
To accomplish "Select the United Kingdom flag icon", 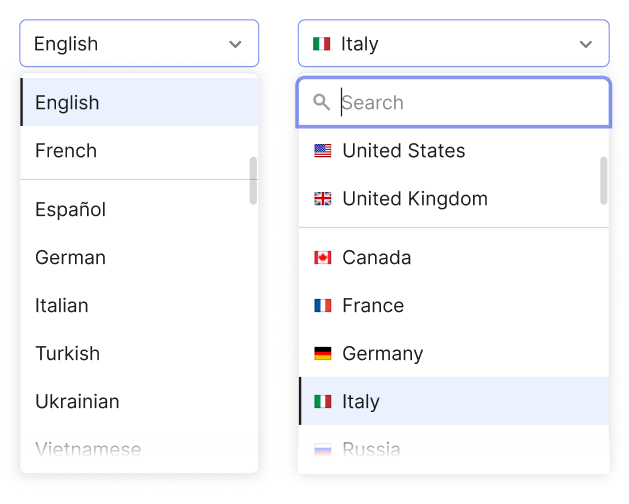I will pyautogui.click(x=323, y=199).
